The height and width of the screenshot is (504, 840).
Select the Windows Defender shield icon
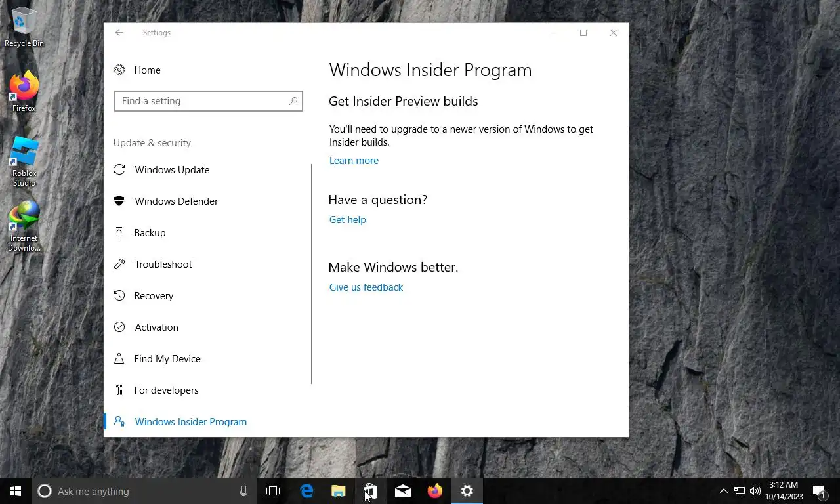tap(119, 201)
